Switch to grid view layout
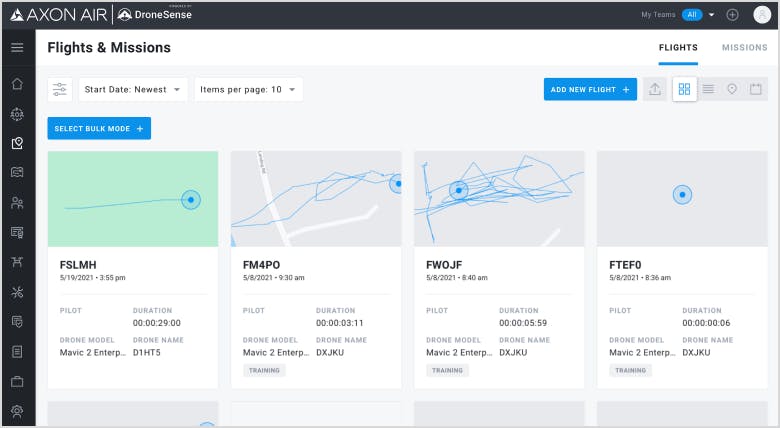Viewport: 780px width, 428px height. point(684,89)
